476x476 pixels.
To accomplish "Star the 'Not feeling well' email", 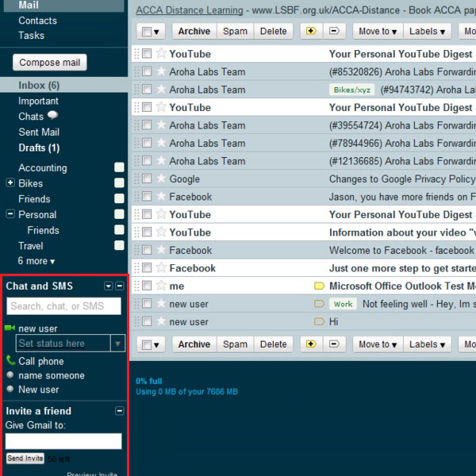I will tap(161, 304).
